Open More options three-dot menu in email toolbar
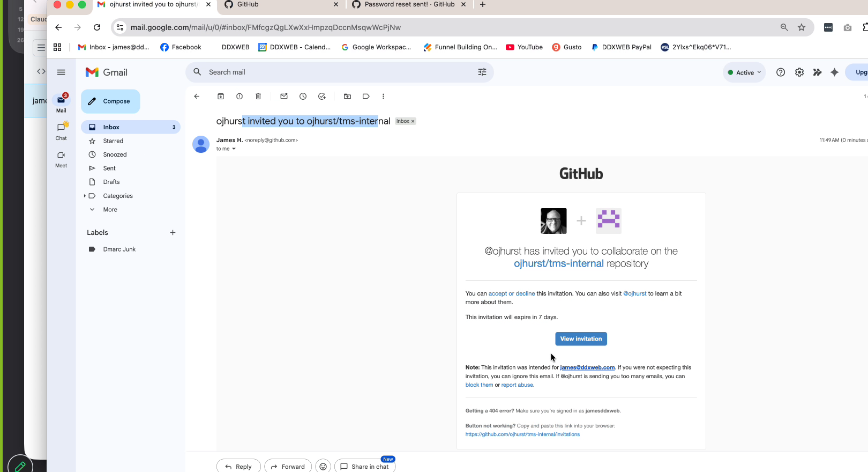This screenshot has height=472, width=868. [x=383, y=97]
